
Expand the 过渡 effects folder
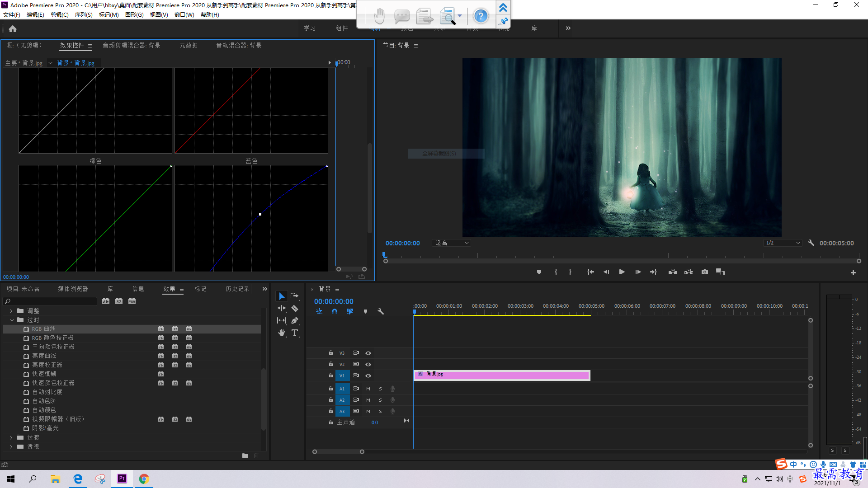pos(11,437)
